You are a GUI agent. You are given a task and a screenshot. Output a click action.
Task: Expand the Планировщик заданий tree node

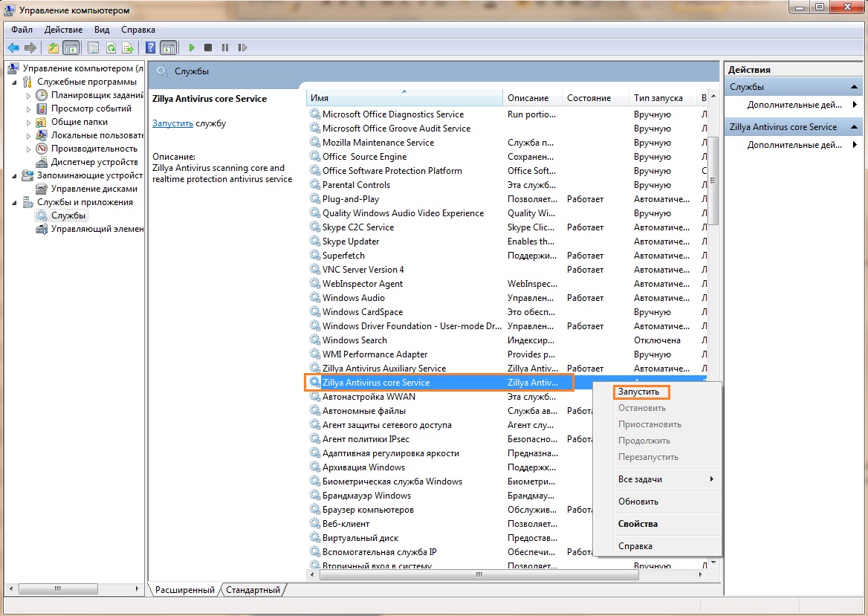click(x=29, y=95)
